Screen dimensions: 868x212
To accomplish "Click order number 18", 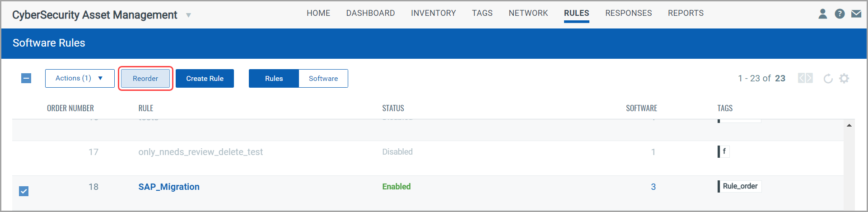I will [x=93, y=187].
